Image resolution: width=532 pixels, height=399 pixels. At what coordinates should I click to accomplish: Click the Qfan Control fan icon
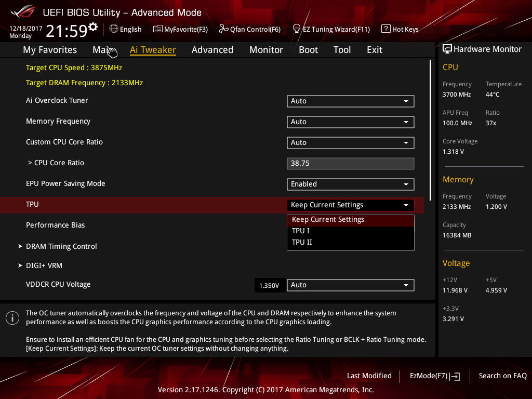click(223, 29)
